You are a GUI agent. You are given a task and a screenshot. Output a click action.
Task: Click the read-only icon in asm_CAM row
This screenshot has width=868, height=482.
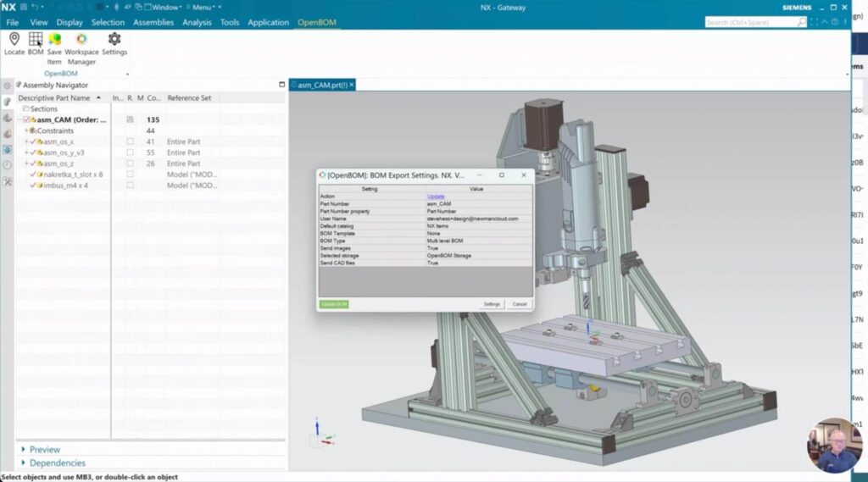click(130, 119)
